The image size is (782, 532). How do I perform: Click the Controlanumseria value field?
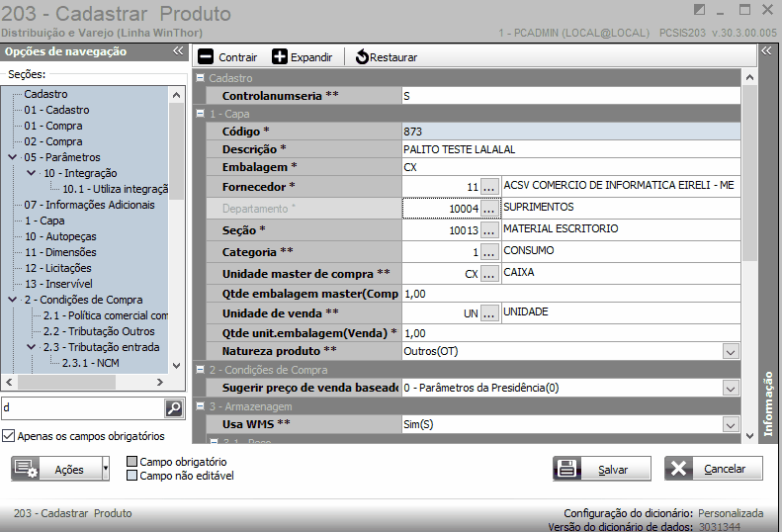tap(571, 96)
